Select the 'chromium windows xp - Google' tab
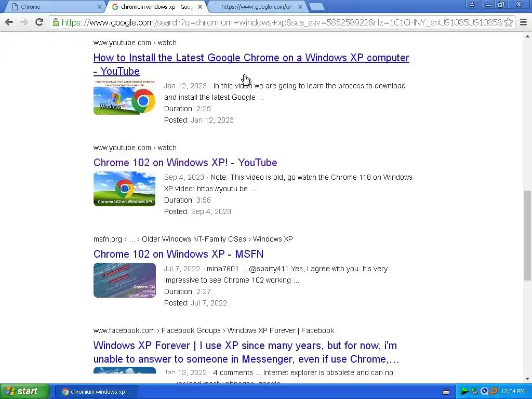Screen dimensions: 532x399 pyautogui.click(x=157, y=7)
